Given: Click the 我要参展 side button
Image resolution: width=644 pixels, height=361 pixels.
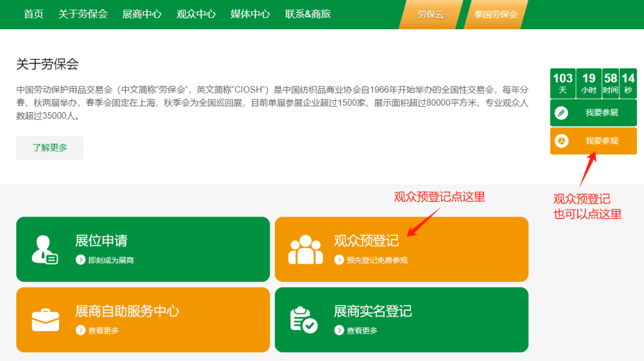Looking at the screenshot, I should (593, 113).
